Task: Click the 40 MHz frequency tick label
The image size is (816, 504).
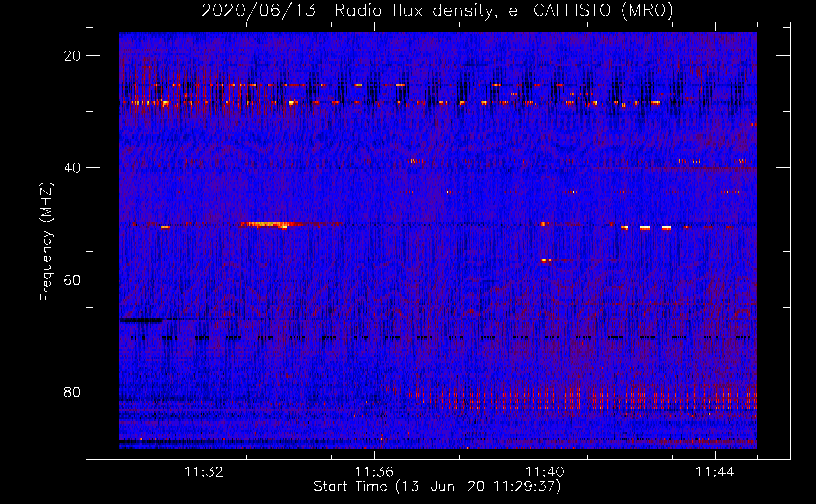Action: click(x=73, y=168)
